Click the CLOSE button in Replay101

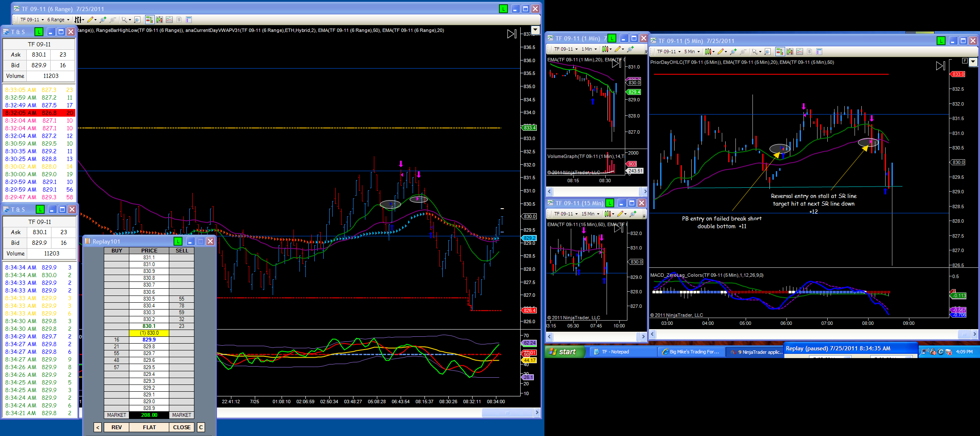pos(182,427)
